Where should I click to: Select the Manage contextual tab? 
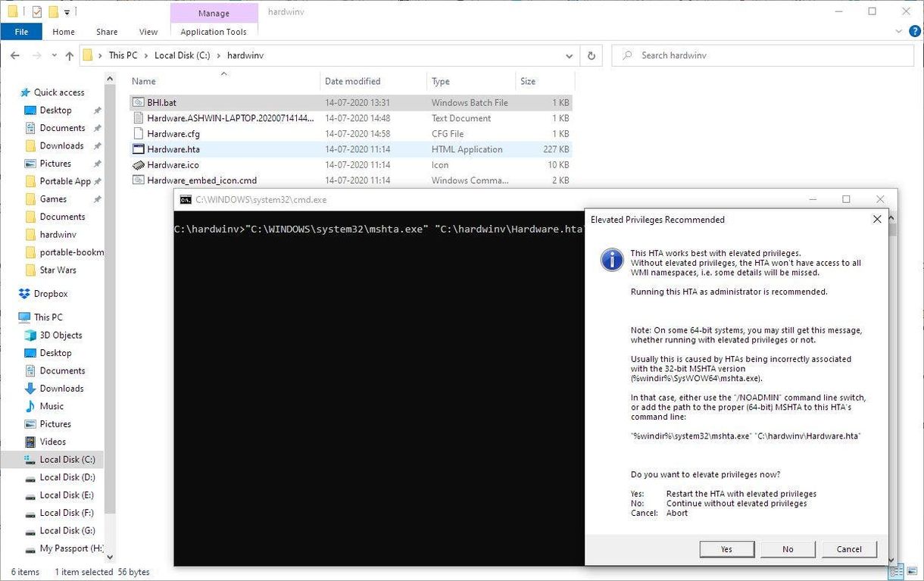click(214, 13)
